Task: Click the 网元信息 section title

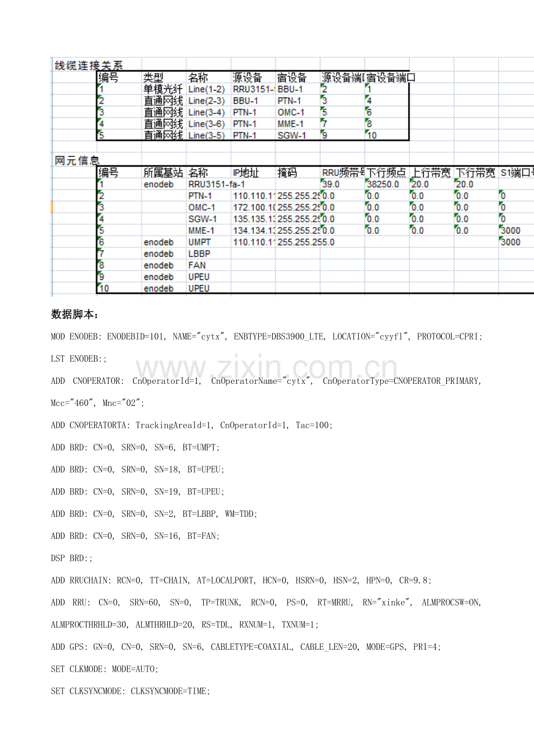Action: (77, 161)
